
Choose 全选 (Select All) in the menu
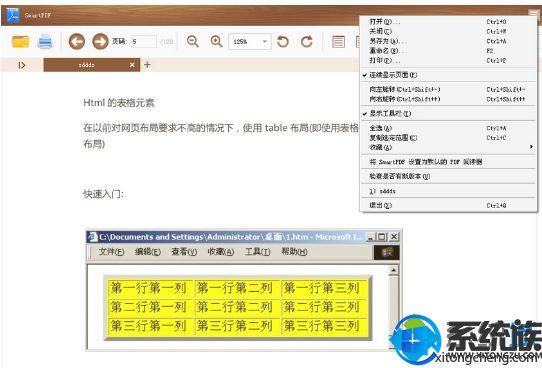pyautogui.click(x=449, y=128)
